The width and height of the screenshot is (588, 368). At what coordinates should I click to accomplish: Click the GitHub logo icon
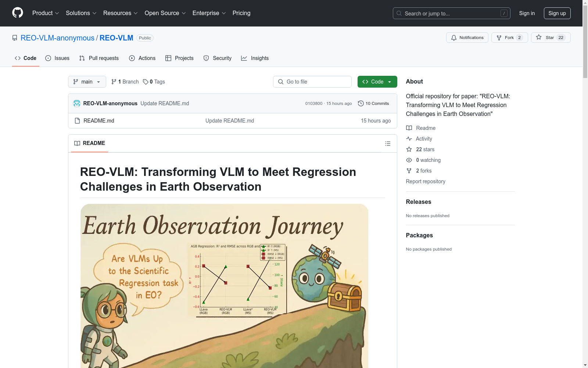pyautogui.click(x=18, y=13)
